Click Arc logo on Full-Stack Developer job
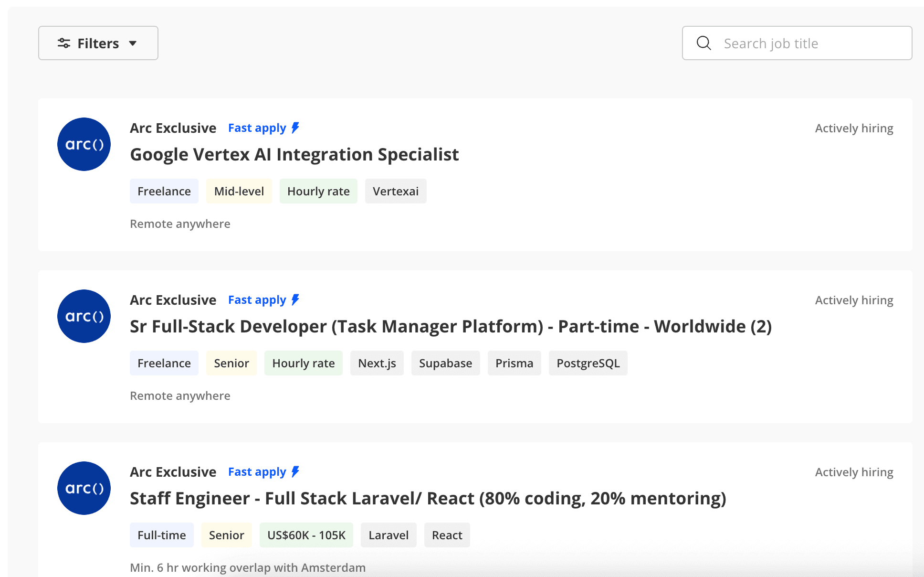924x577 pixels. click(x=84, y=316)
